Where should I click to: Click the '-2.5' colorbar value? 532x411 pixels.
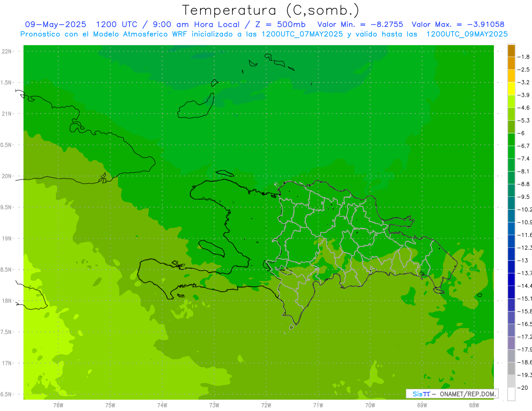(524, 70)
